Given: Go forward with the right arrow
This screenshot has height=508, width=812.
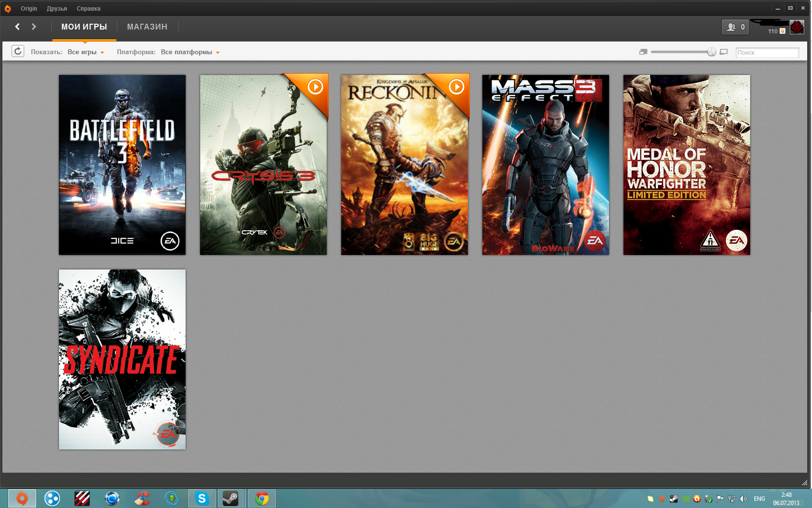Looking at the screenshot, I should pos(34,27).
